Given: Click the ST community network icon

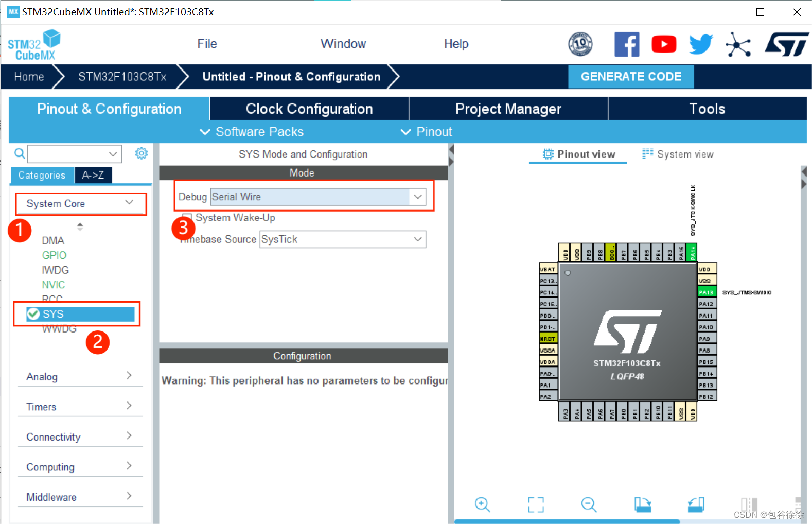Looking at the screenshot, I should pyautogui.click(x=738, y=44).
